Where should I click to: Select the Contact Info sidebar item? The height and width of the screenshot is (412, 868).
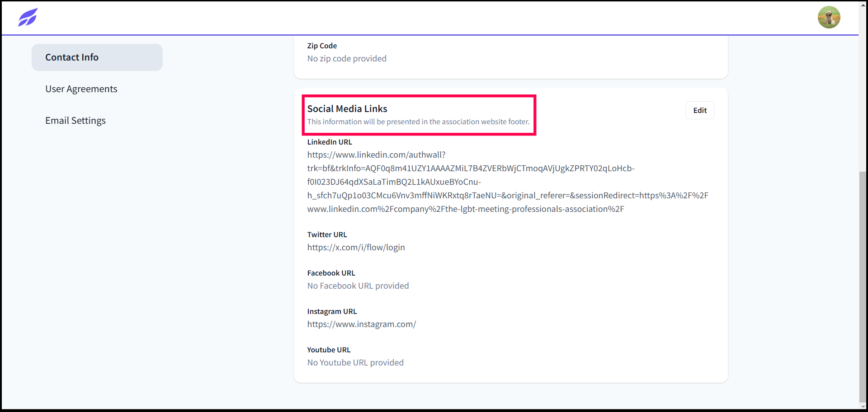pyautogui.click(x=97, y=57)
